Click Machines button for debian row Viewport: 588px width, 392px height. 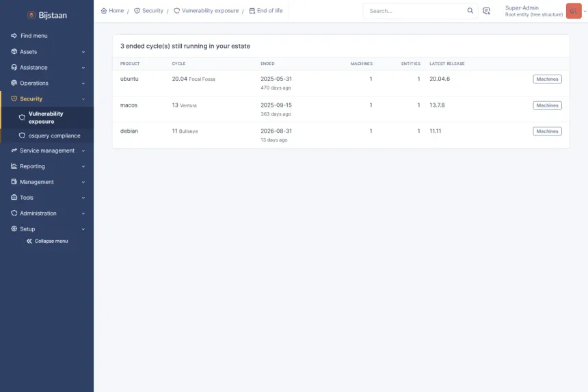[547, 131]
